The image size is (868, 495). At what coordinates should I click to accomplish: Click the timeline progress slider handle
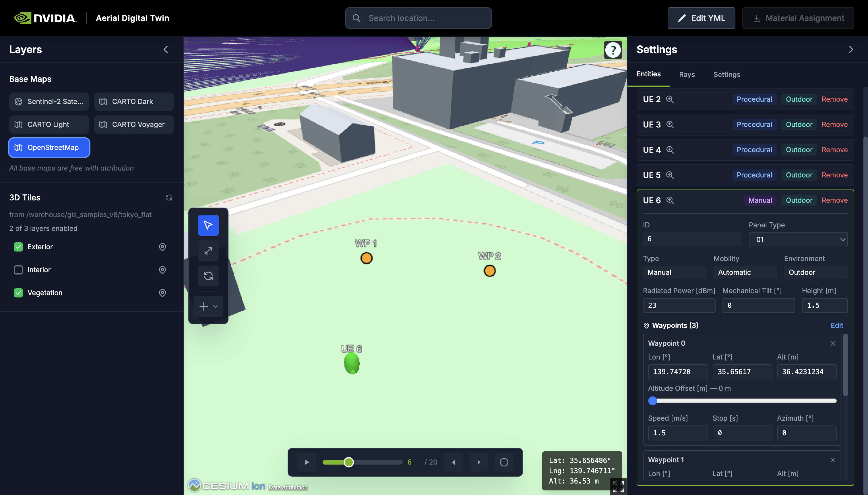(348, 462)
